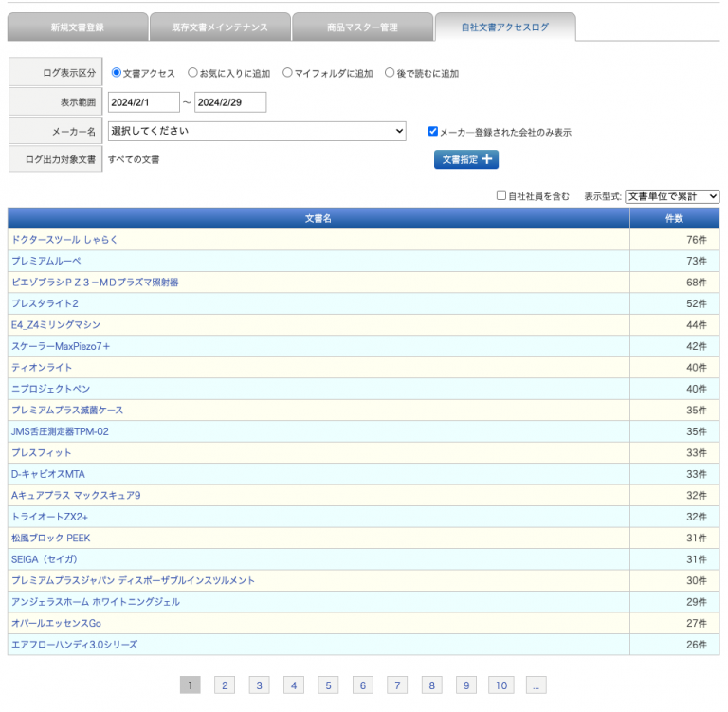This screenshot has height=712, width=728.
Task: Open the トライオートZX2+ link
Action: click(x=49, y=517)
